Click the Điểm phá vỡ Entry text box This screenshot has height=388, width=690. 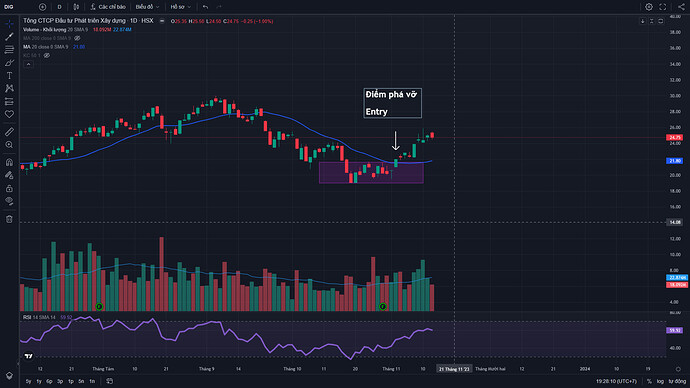click(393, 103)
